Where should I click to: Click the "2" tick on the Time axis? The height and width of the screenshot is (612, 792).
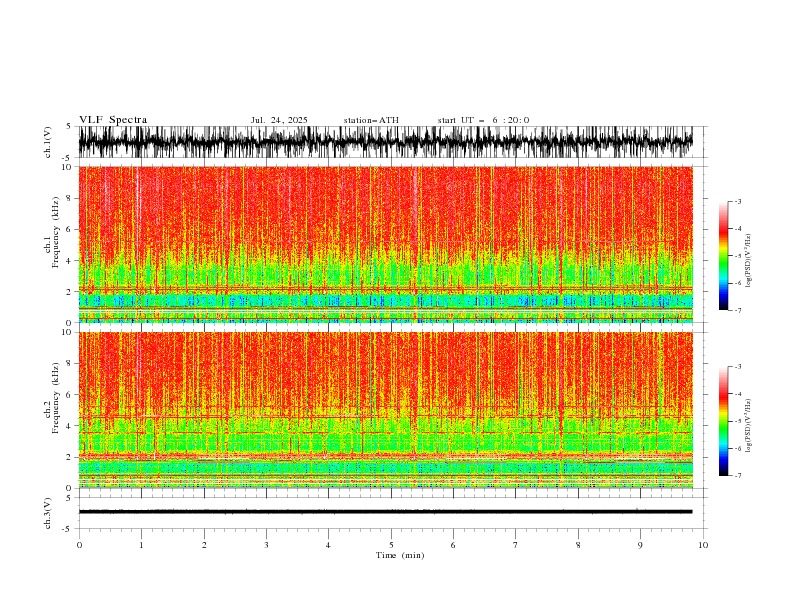[x=204, y=545]
